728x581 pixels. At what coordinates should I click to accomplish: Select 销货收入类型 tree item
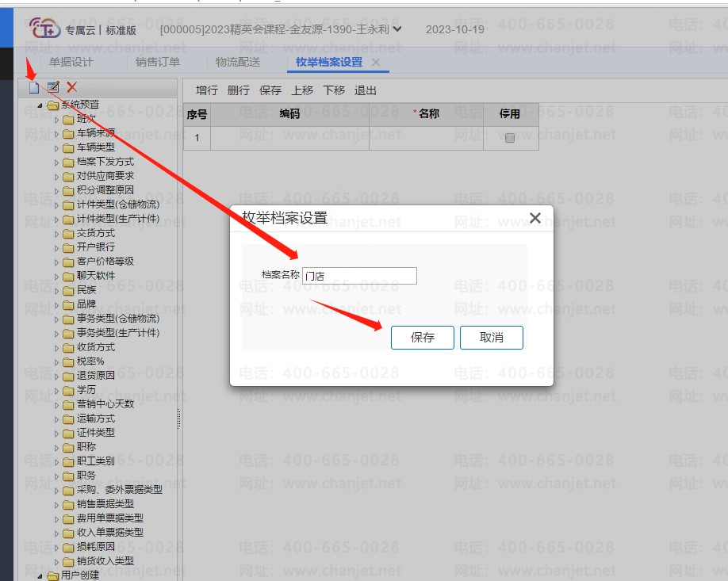(x=105, y=561)
